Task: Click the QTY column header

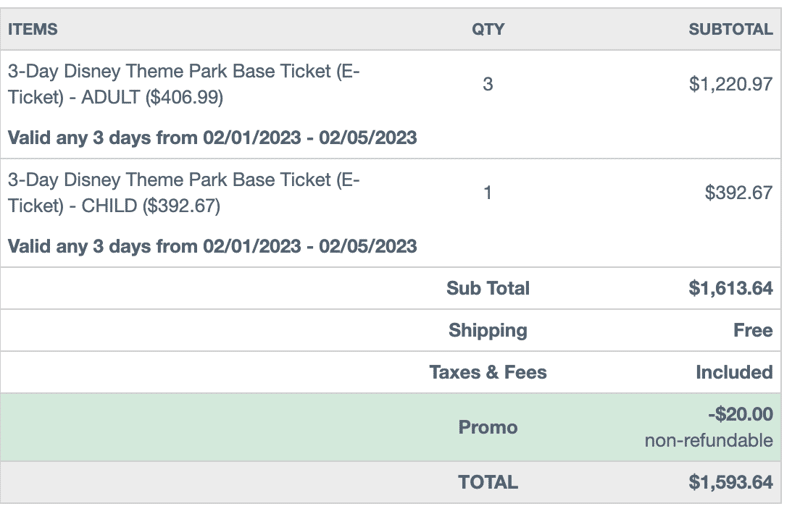Action: (x=487, y=29)
